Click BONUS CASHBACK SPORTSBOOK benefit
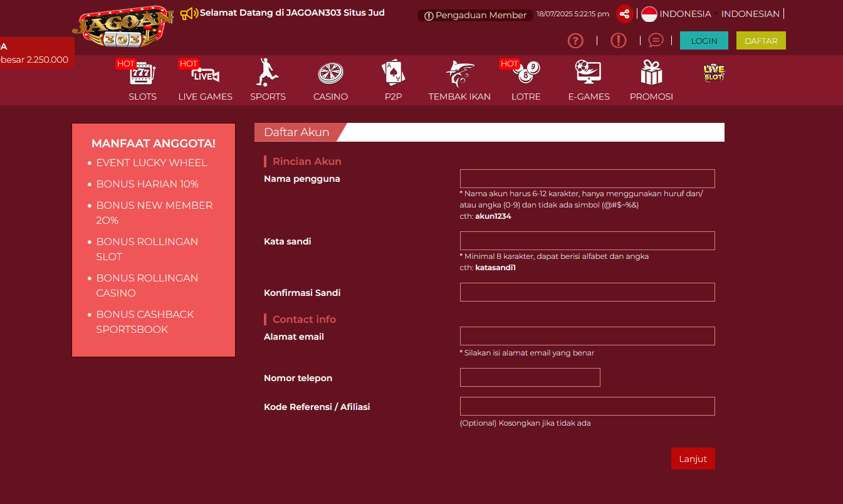Viewport: 843px width, 504px height. 145,322
